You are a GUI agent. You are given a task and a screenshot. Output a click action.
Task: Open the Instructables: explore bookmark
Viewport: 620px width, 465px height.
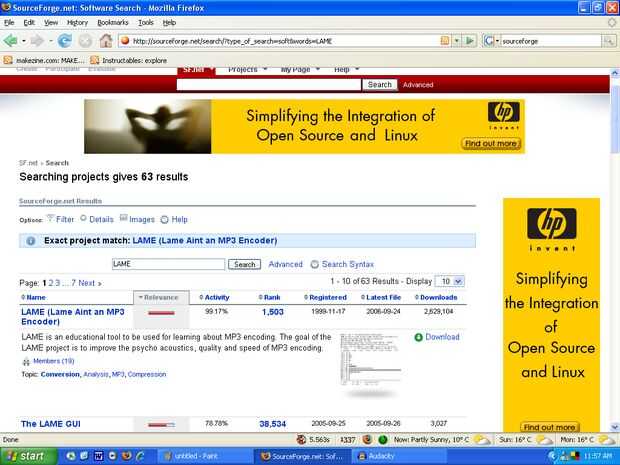[x=129, y=60]
